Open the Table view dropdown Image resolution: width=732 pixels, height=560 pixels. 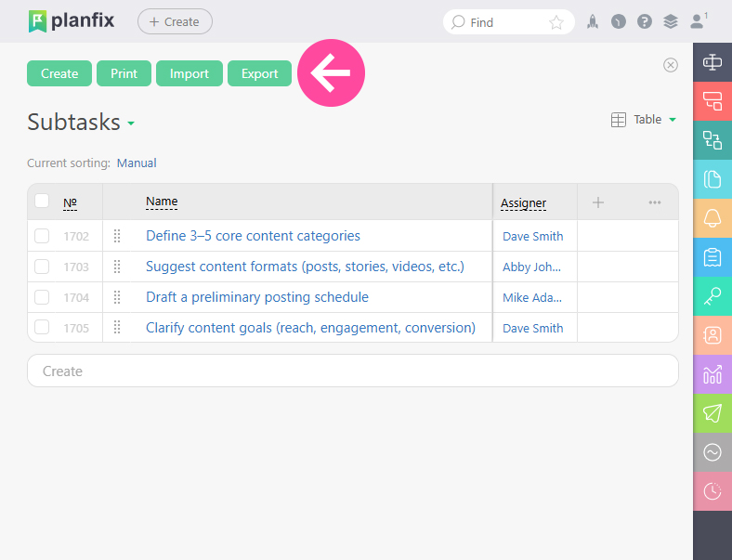click(x=644, y=120)
